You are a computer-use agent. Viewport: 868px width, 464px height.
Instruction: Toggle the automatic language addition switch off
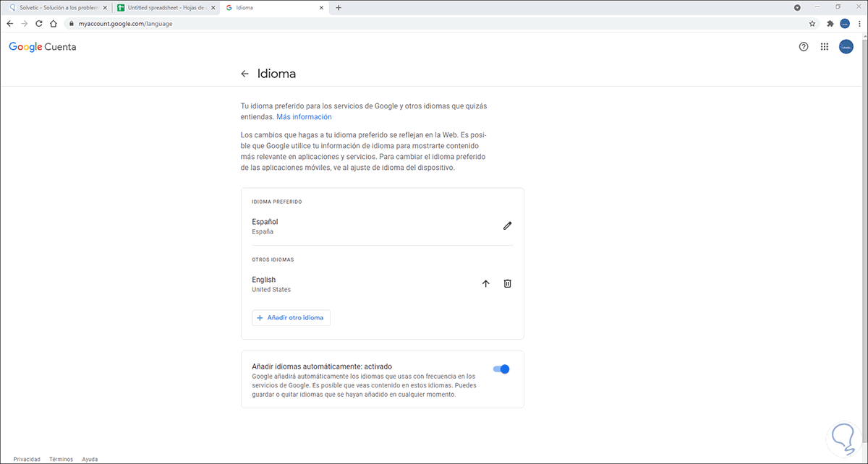pyautogui.click(x=501, y=369)
